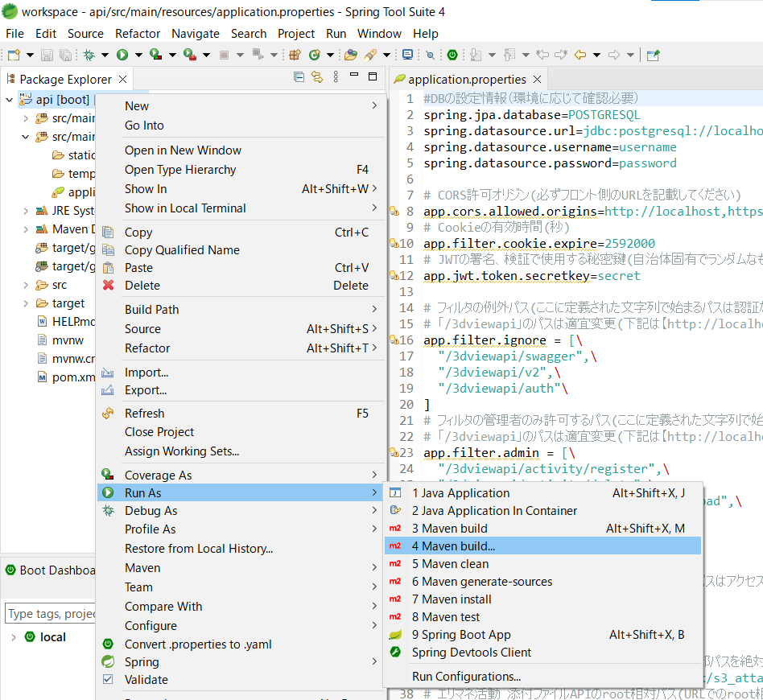Choose 'Maven clean' from the submenu
Viewport: 763px width, 700px height.
542,564
